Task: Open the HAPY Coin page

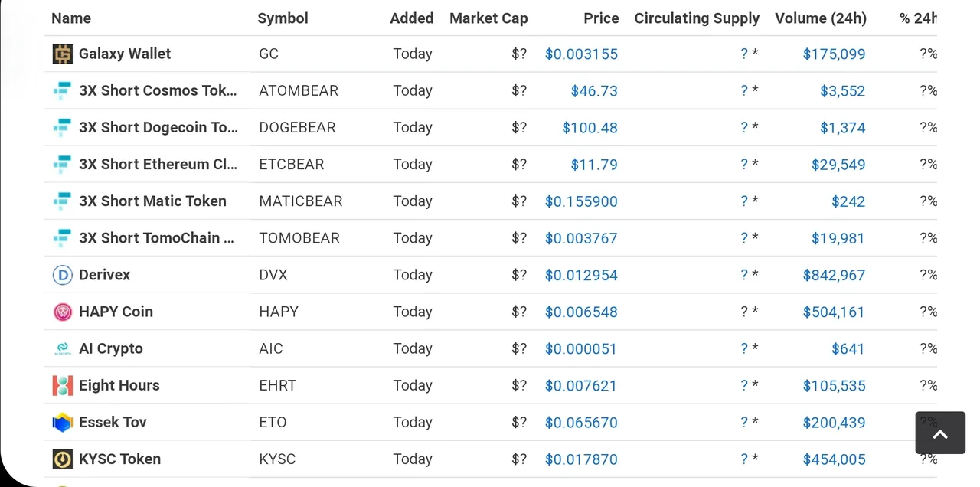Action: (116, 312)
